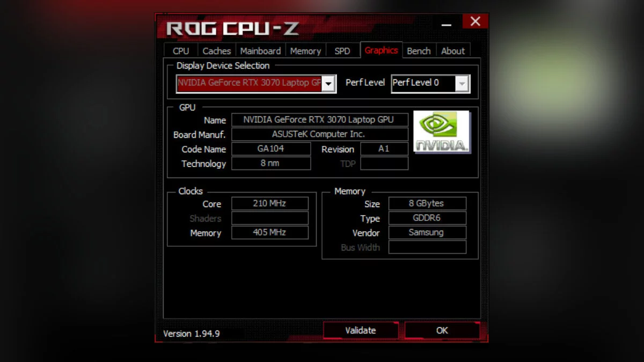Close the ROG CPU-Z window

[x=475, y=21]
